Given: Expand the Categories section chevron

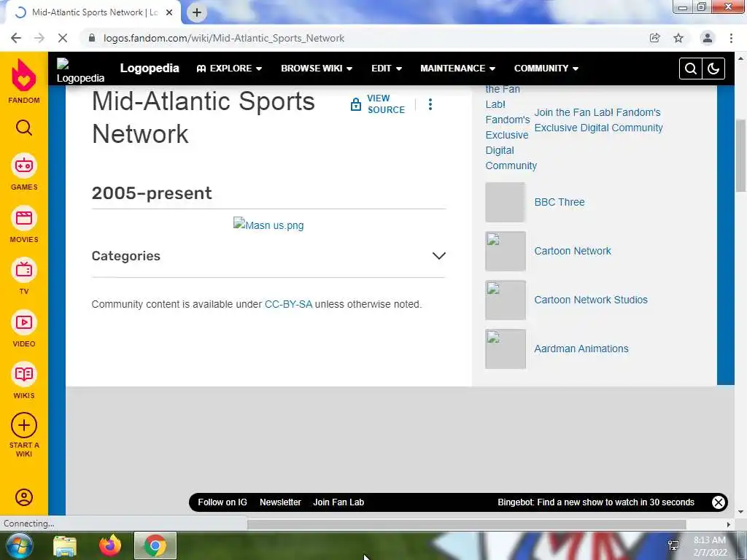Looking at the screenshot, I should 438,256.
